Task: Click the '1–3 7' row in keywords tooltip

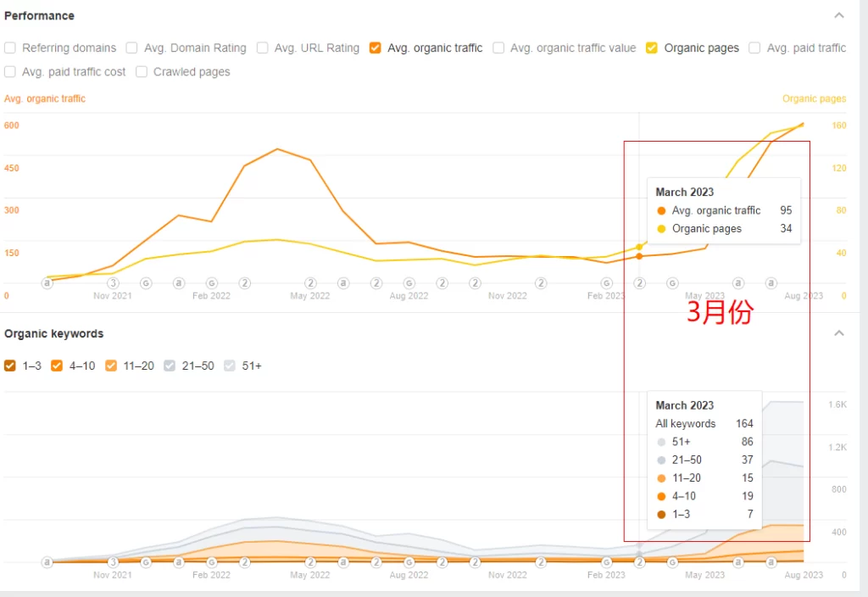Action: 704,515
